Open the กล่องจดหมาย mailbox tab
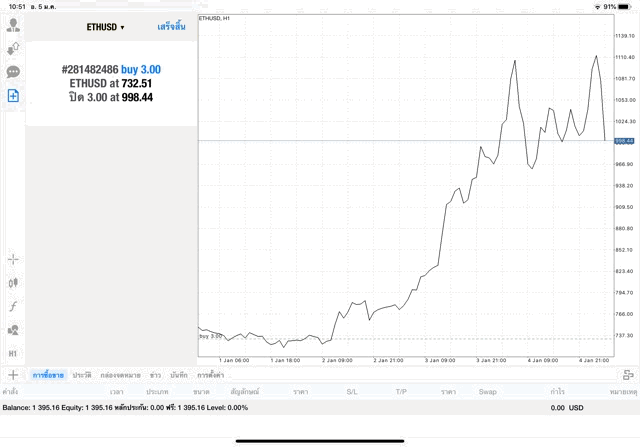The width and height of the screenshot is (640, 447). tap(121, 375)
